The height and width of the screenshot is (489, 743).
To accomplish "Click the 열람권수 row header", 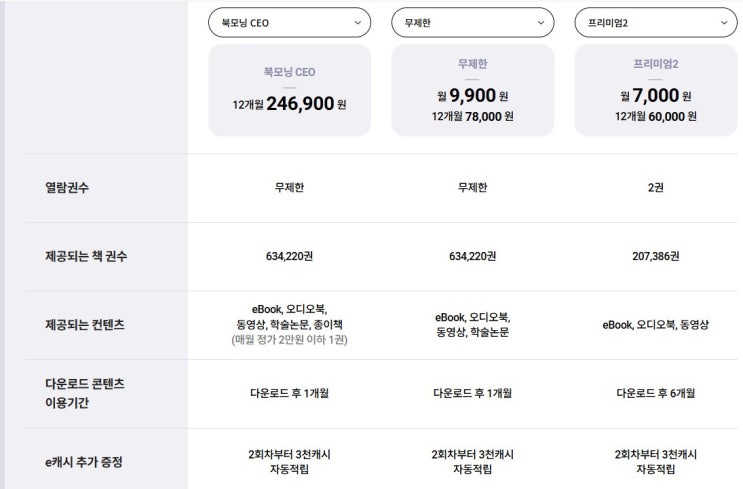I will [x=67, y=187].
